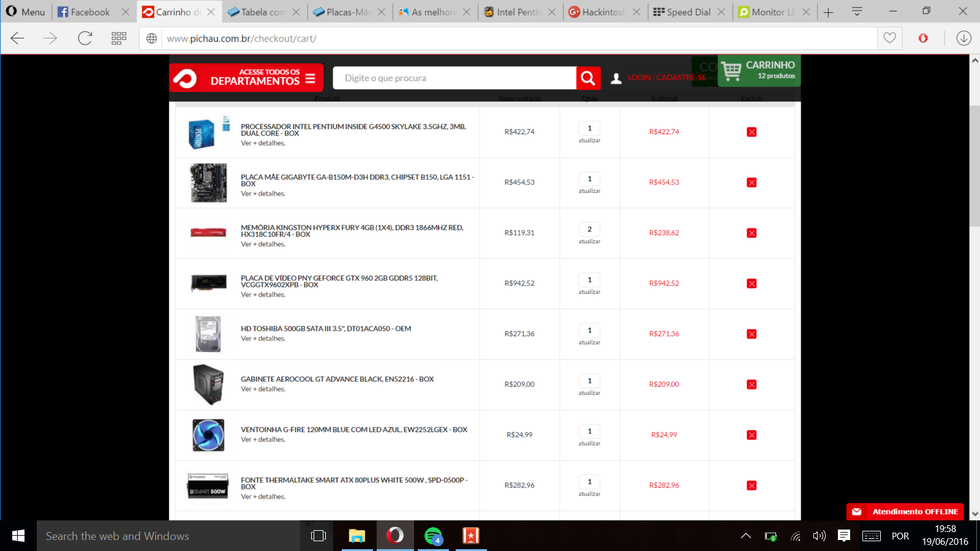Open the G-Fire blue fan thumbnail
980x551 pixels.
click(x=208, y=435)
